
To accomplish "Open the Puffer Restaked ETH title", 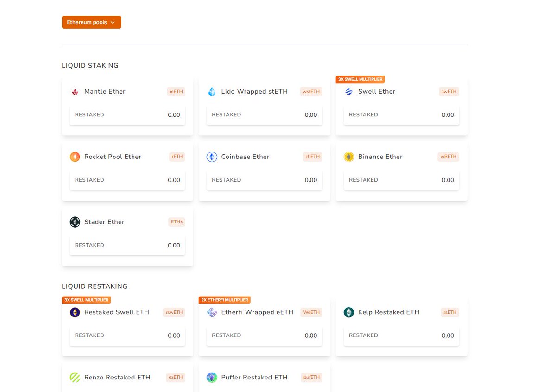I will tap(254, 378).
